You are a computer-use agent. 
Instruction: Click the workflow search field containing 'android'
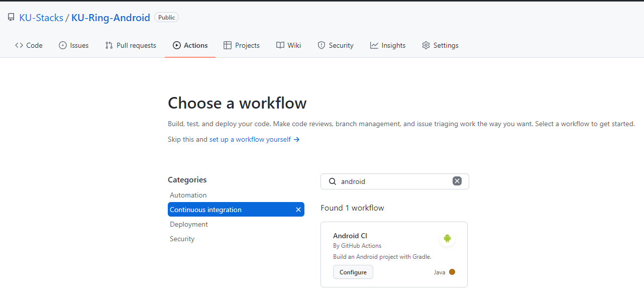394,181
